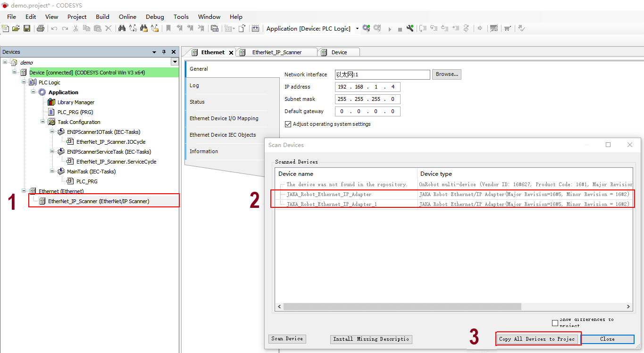Pin the Devices panel with the pin icon

coord(164,52)
